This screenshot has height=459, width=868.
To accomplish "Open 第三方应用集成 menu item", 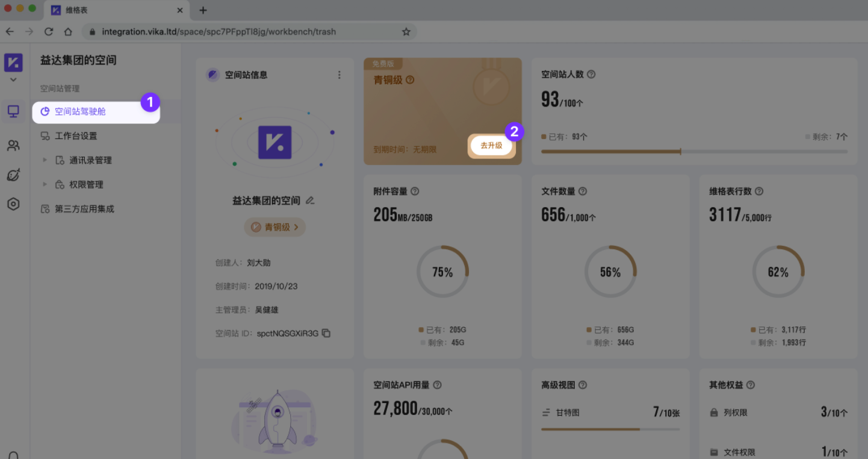I will click(x=84, y=209).
